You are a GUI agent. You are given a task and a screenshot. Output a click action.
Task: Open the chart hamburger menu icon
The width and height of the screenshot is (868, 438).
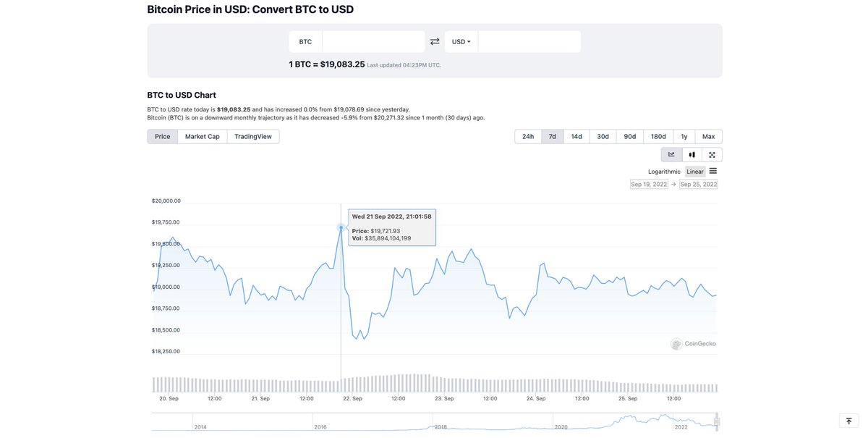pyautogui.click(x=713, y=171)
